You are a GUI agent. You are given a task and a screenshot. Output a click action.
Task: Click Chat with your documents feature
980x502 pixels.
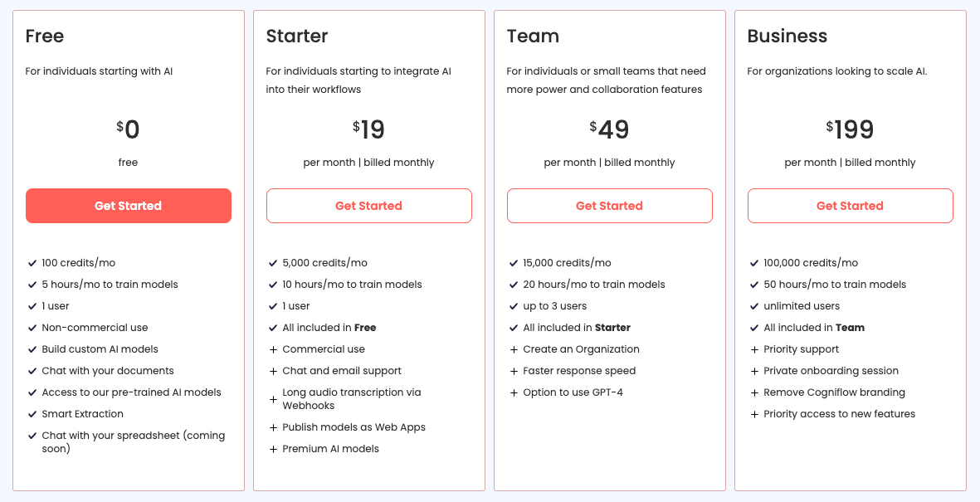(x=108, y=371)
